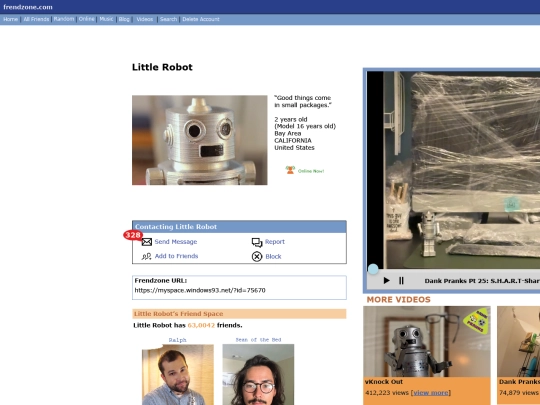Click the Online Now status icon

[x=290, y=170]
